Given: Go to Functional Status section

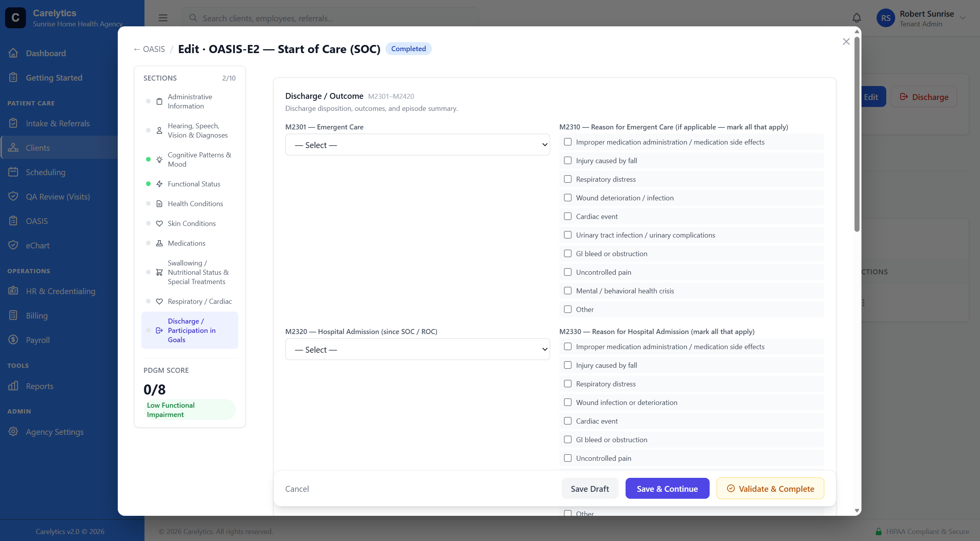Looking at the screenshot, I should coord(189,184).
